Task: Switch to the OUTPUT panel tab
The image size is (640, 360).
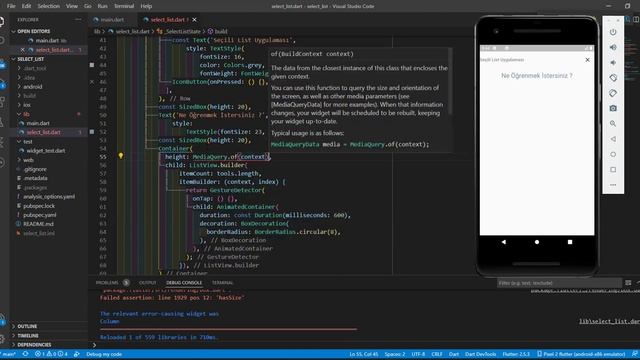Action: pyautogui.click(x=147, y=282)
